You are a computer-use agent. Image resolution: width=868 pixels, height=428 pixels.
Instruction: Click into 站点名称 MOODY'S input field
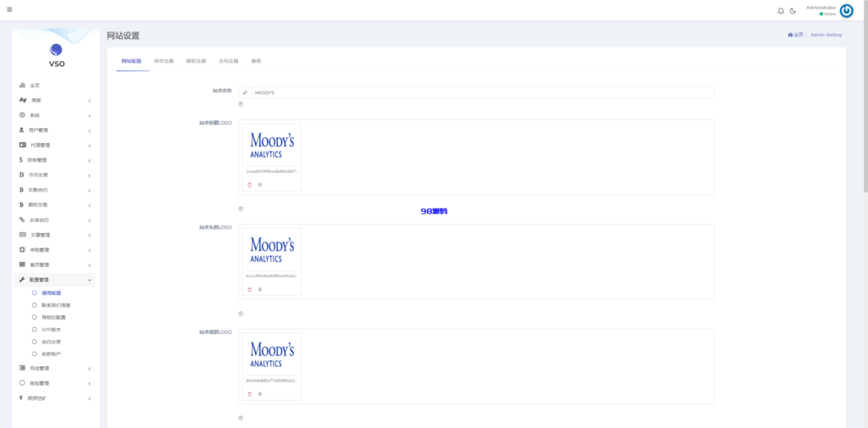pyautogui.click(x=482, y=92)
